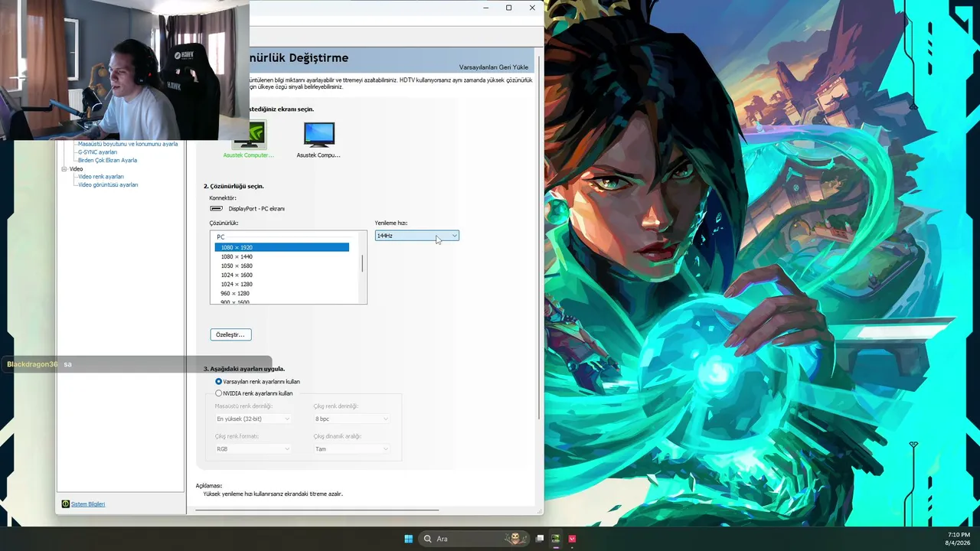Click 'Varsayılanları Geri Yükle' link

[494, 67]
